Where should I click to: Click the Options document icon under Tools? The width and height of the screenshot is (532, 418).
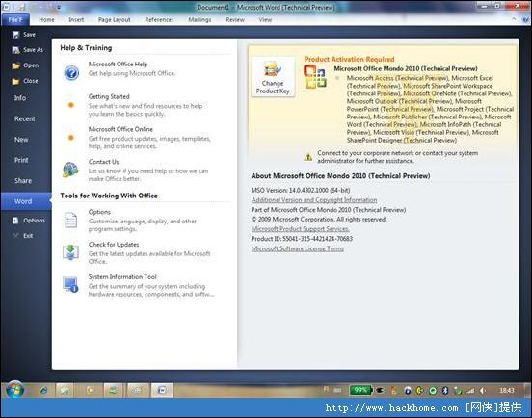coord(70,220)
